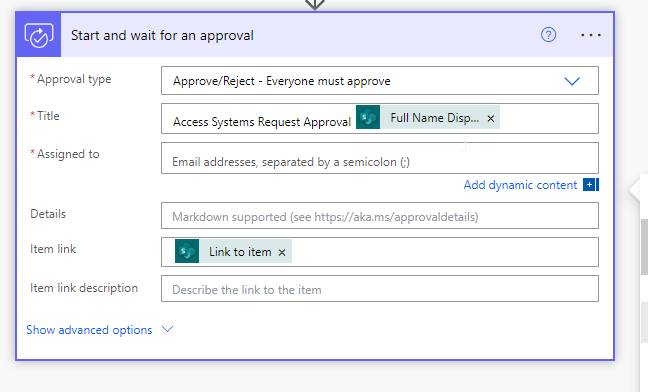
Task: Click Add dynamic content link
Action: [x=520, y=185]
